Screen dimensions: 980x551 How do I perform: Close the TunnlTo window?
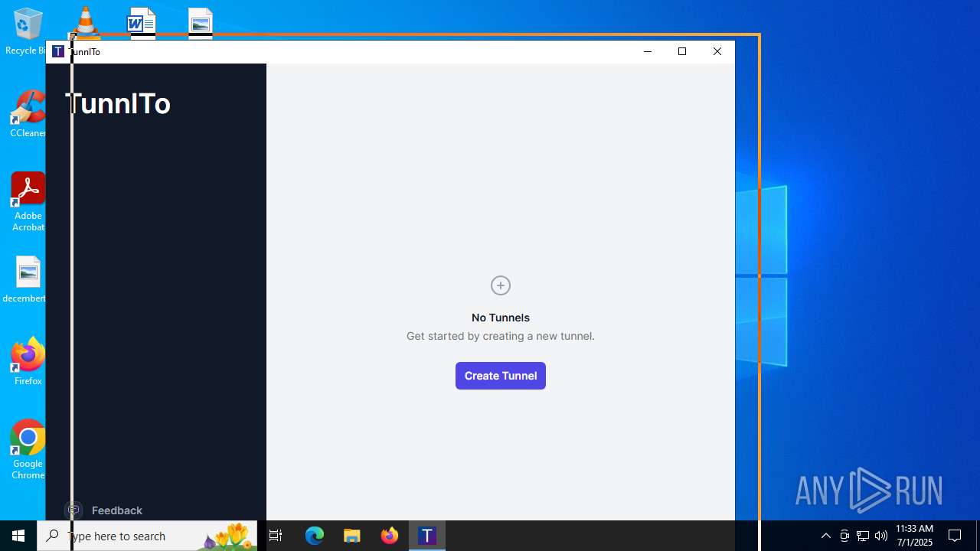[717, 51]
